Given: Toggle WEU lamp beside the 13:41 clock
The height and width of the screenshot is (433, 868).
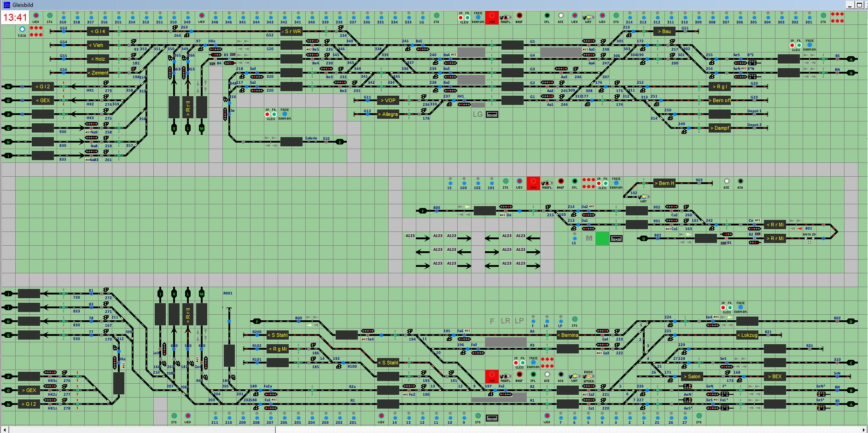Looking at the screenshot, I should [36, 16].
